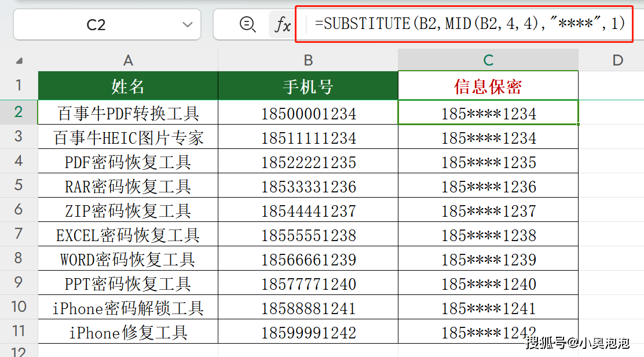Select column A header

128,60
